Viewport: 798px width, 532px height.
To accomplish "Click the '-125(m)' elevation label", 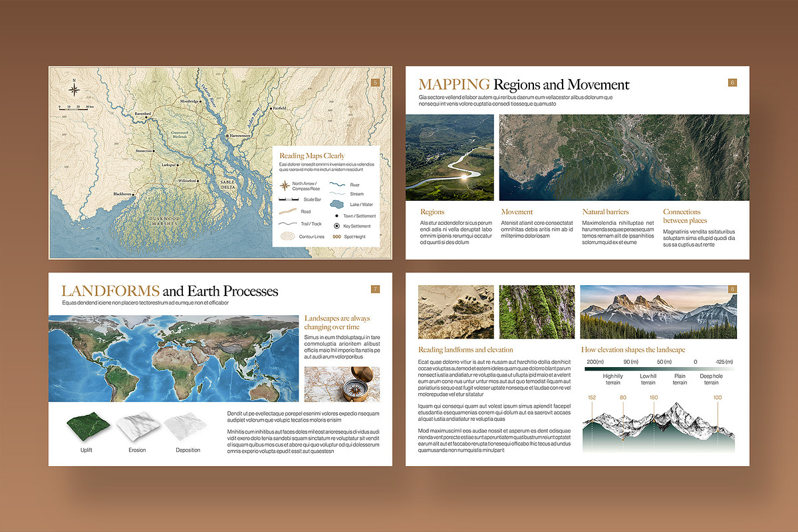I will 724,361.
